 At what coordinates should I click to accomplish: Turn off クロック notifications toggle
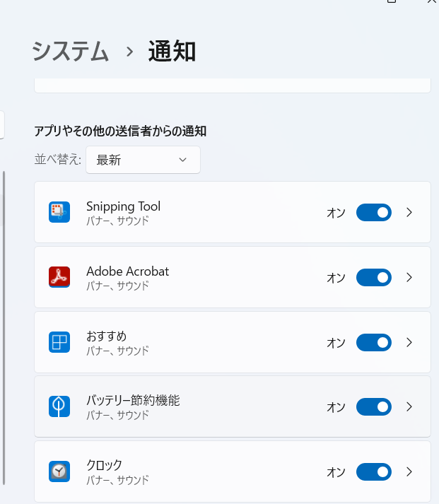coord(373,471)
